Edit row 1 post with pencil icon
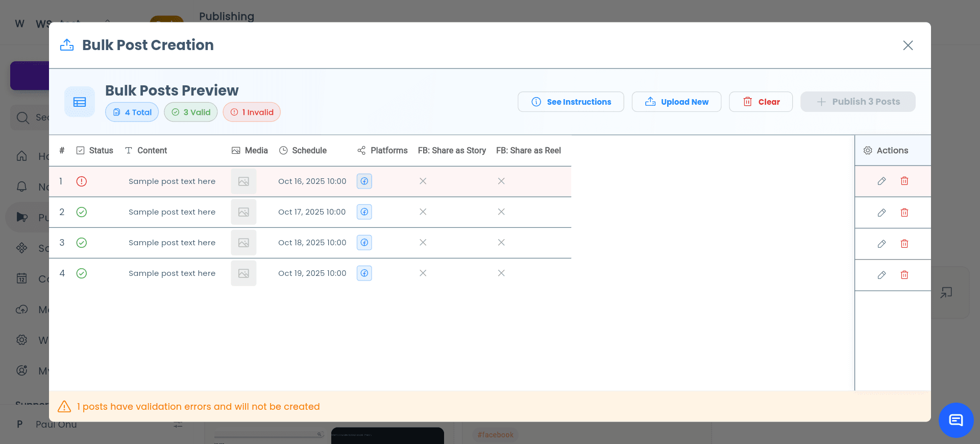This screenshot has width=980, height=444. pyautogui.click(x=881, y=181)
